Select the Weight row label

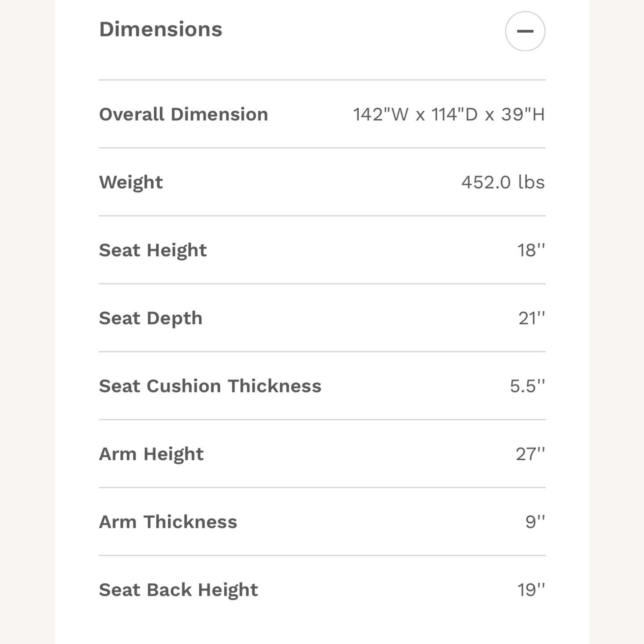coord(131,182)
